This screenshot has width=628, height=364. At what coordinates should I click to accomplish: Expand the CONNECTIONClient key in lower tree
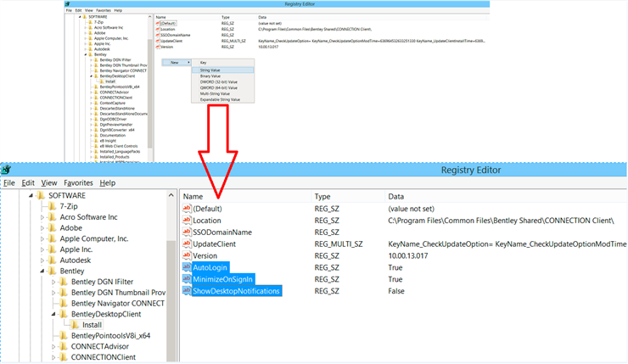pyautogui.click(x=53, y=357)
